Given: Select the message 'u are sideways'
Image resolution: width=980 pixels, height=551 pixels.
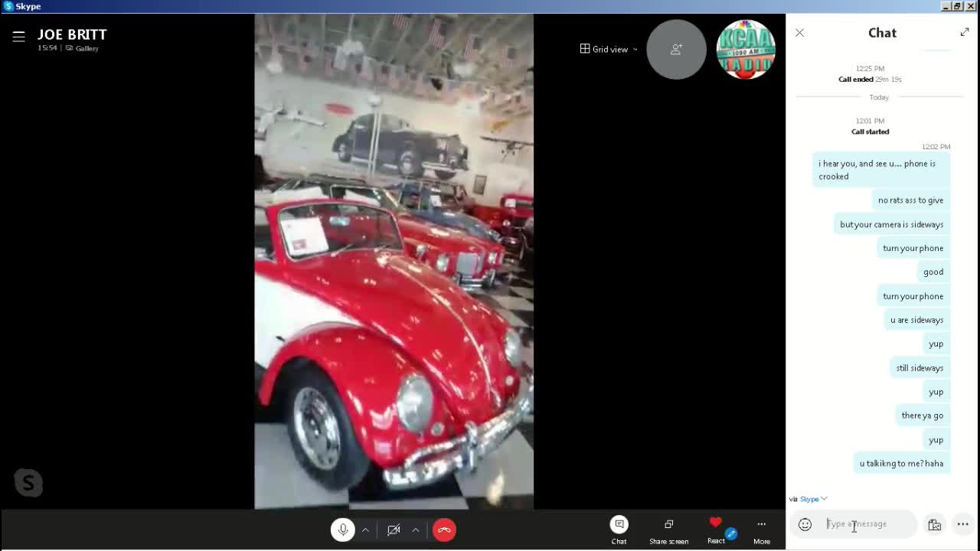Looking at the screenshot, I should (x=916, y=320).
